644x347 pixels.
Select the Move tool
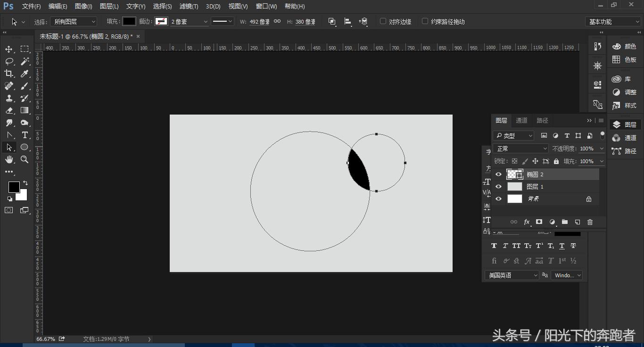click(x=9, y=49)
